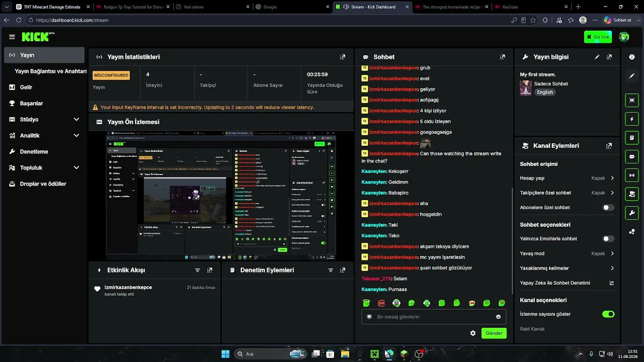Open File Explorer from the taskbar
This screenshot has height=362, width=644.
[x=345, y=354]
